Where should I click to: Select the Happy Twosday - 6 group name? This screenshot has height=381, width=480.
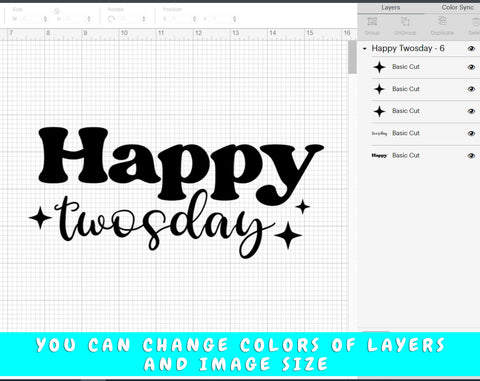coord(408,48)
